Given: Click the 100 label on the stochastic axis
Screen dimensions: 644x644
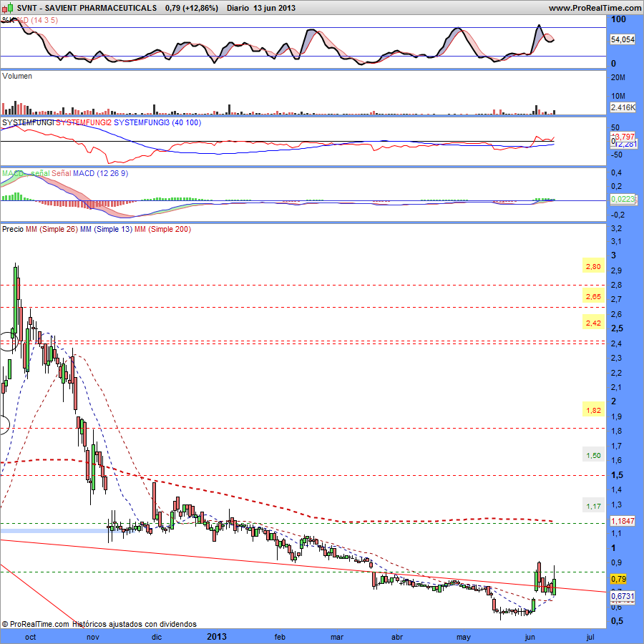Looking at the screenshot, I should pos(618,19).
